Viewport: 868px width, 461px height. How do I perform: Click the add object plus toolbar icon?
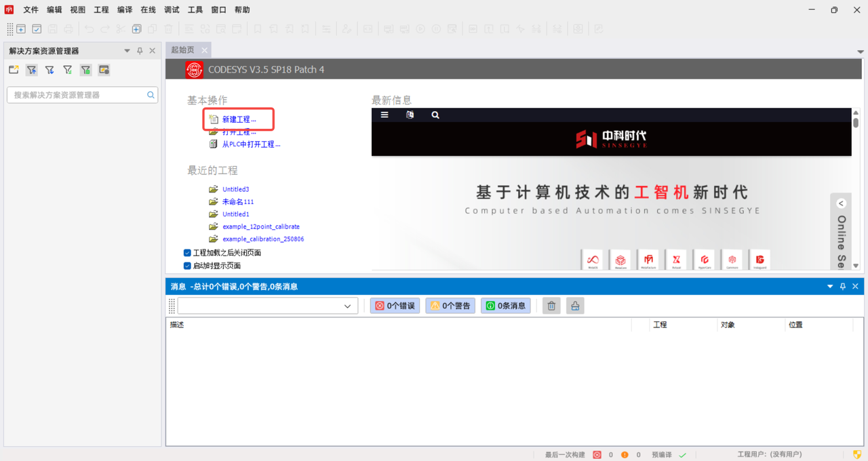pyautogui.click(x=136, y=29)
